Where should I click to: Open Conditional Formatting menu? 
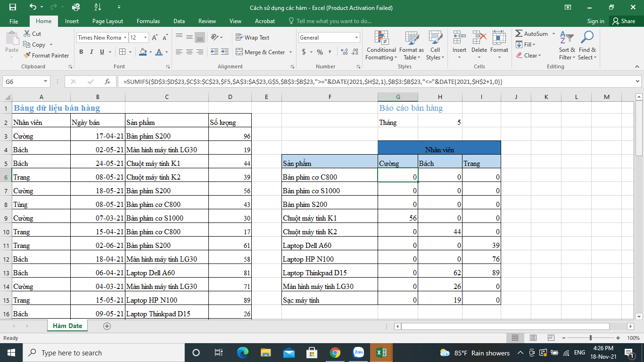pyautogui.click(x=381, y=46)
